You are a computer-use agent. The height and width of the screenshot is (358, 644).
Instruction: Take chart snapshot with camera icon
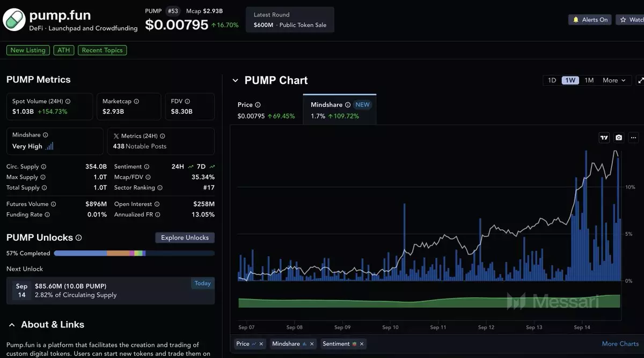(619, 138)
